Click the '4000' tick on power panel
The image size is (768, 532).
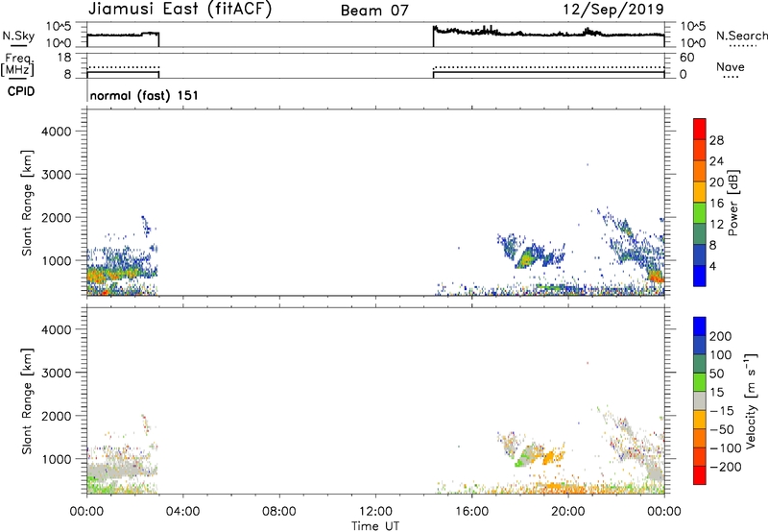coord(56,132)
